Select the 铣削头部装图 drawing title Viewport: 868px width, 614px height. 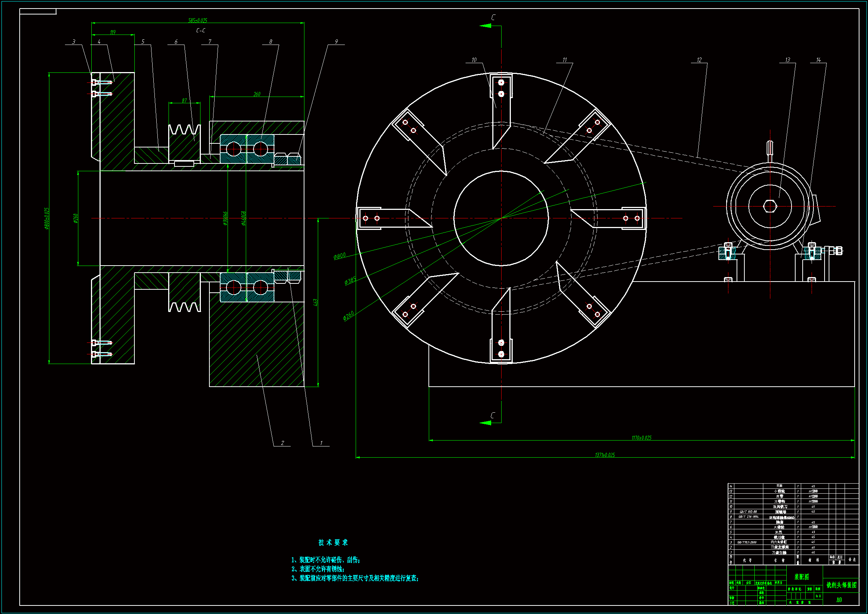click(842, 585)
